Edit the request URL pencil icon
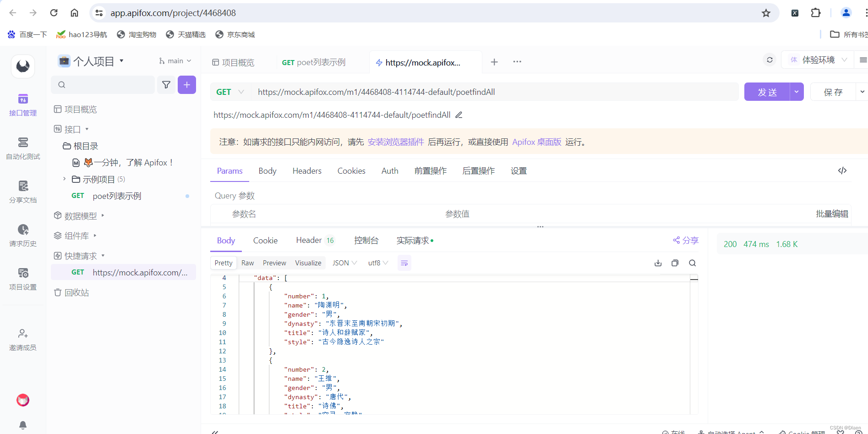868x434 pixels. pyautogui.click(x=459, y=115)
